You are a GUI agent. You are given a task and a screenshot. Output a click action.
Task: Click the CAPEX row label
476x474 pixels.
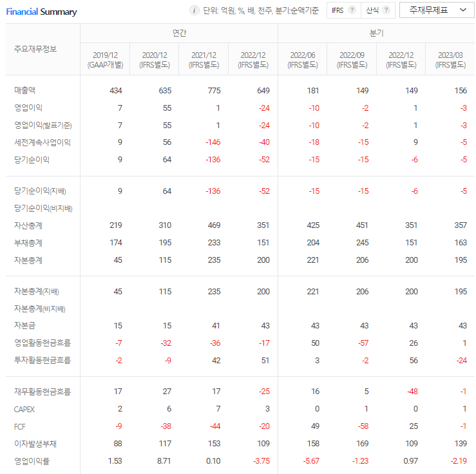tap(24, 410)
